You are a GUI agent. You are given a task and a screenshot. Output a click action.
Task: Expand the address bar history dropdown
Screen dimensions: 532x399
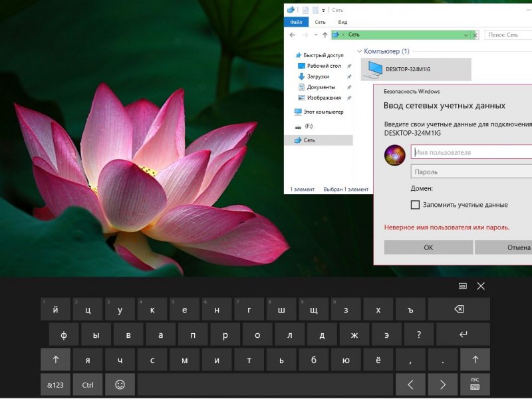point(466,35)
